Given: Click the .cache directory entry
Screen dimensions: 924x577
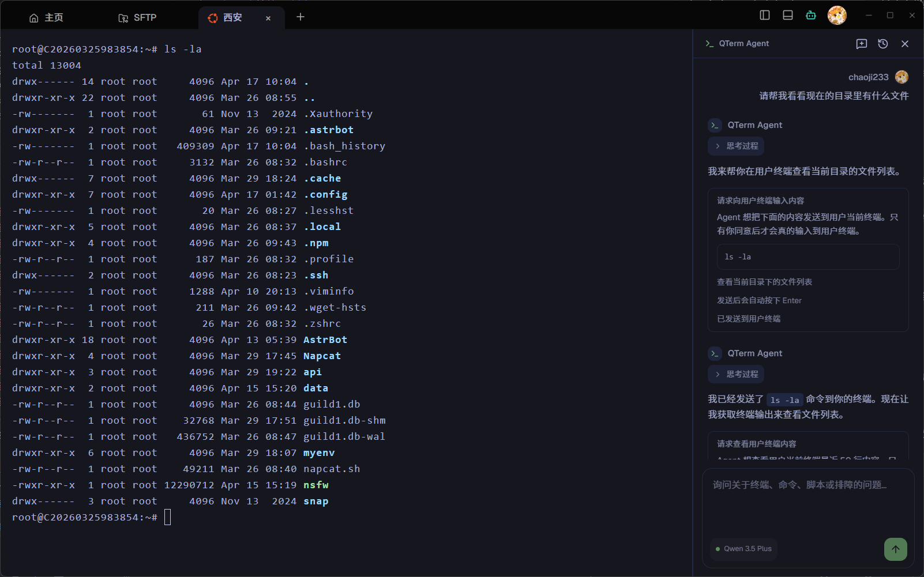Looking at the screenshot, I should (322, 179).
